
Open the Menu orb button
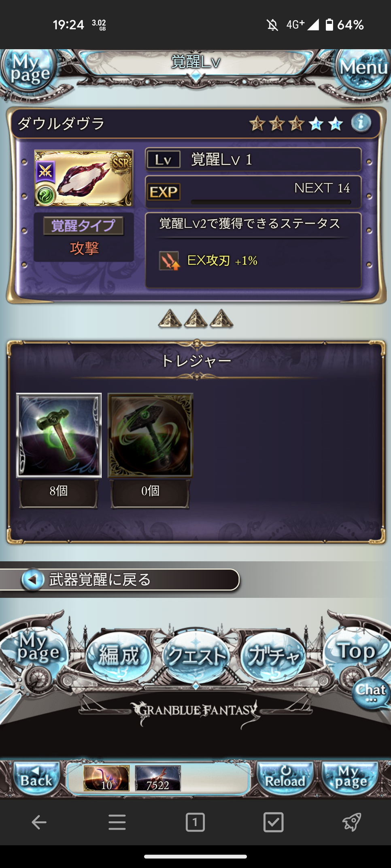[363, 68]
